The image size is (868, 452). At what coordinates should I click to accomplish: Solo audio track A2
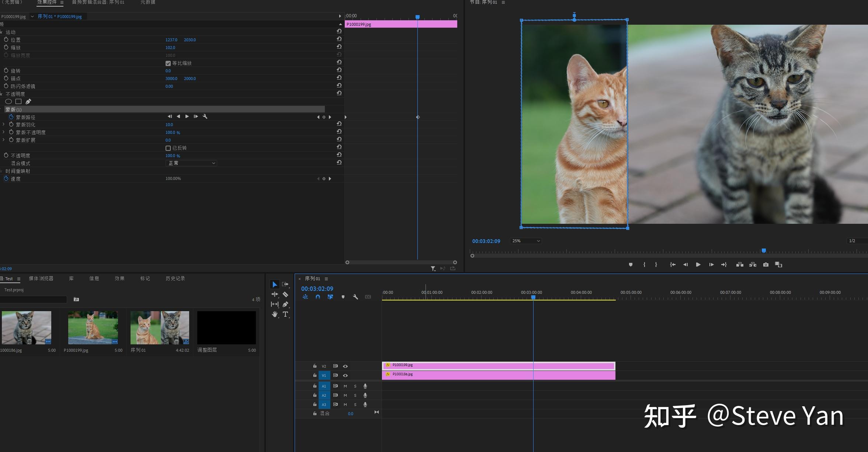(355, 395)
